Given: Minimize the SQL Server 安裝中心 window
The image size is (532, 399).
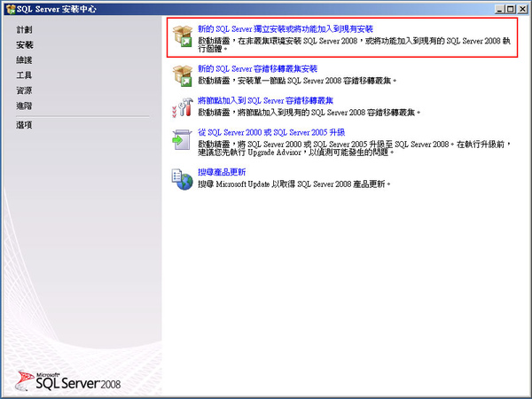Looking at the screenshot, I should click(499, 10).
